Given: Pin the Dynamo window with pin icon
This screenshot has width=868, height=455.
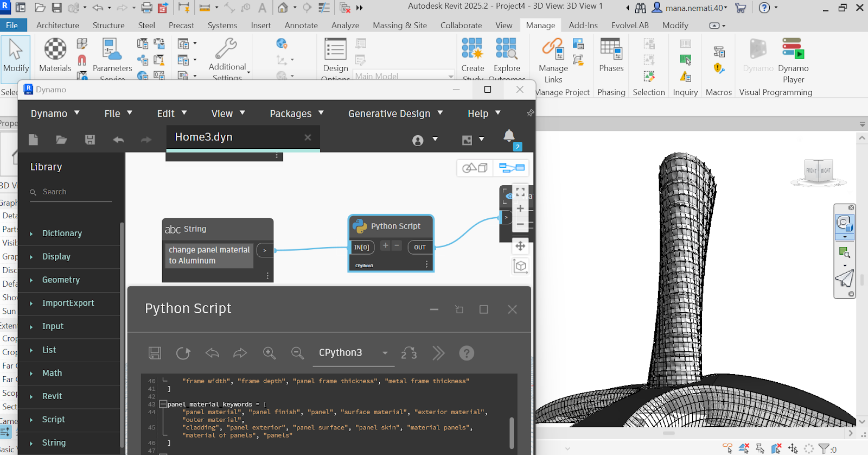Looking at the screenshot, I should coord(531,113).
